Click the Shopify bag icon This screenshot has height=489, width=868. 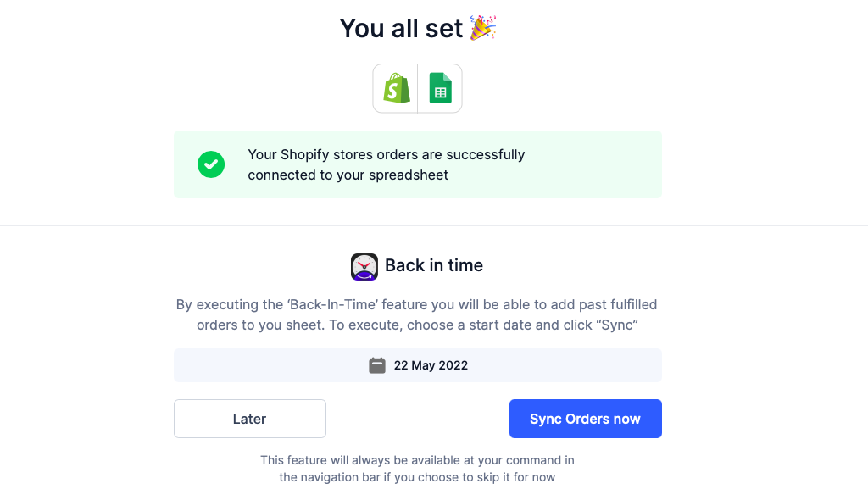click(396, 88)
